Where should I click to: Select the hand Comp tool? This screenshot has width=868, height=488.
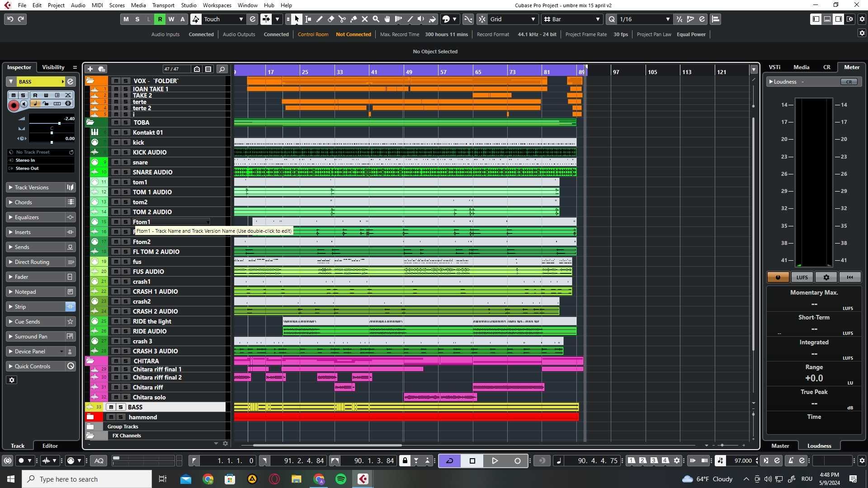387,19
